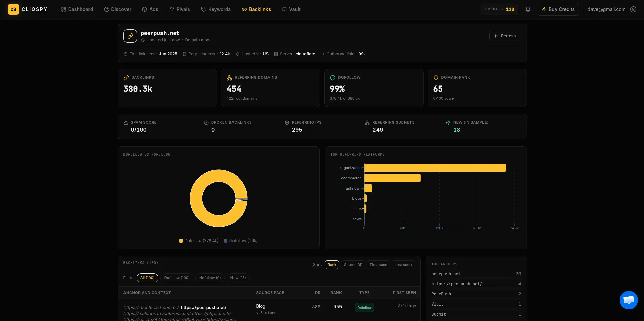Refresh the peerpush.net backlink data

[505, 36]
